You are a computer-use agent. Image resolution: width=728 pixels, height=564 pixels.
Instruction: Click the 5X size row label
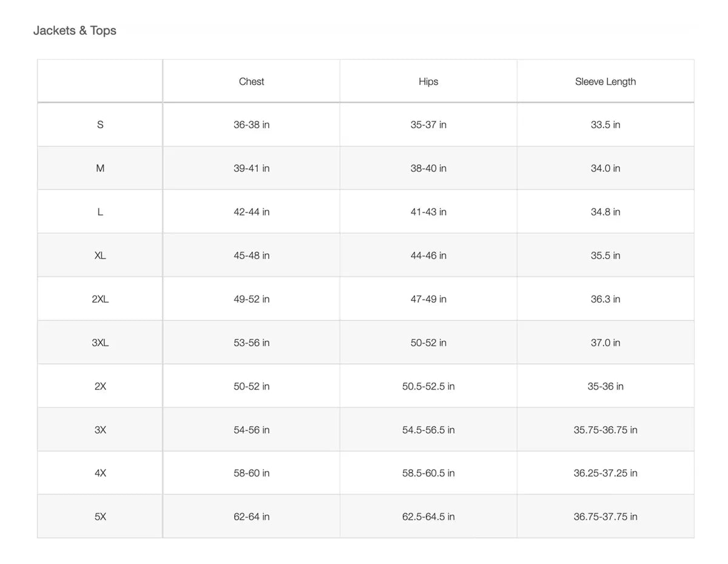(100, 517)
